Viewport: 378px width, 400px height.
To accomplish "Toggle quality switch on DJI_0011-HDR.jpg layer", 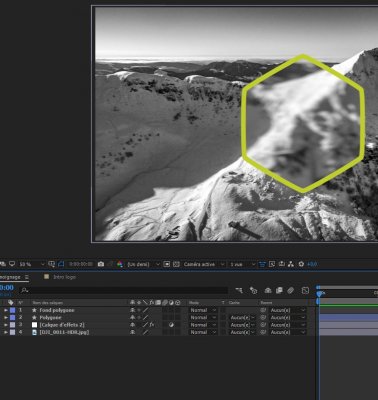I will pyautogui.click(x=146, y=332).
